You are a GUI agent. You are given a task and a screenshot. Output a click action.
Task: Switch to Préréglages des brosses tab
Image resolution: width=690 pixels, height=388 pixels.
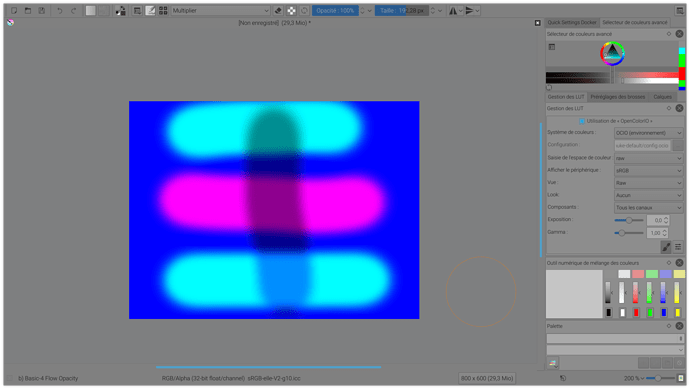pyautogui.click(x=617, y=97)
